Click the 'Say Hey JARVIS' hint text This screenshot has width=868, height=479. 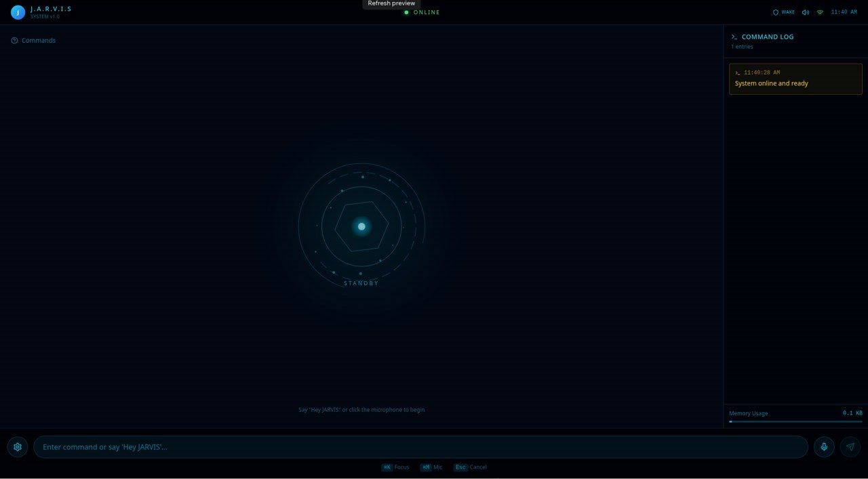point(361,410)
